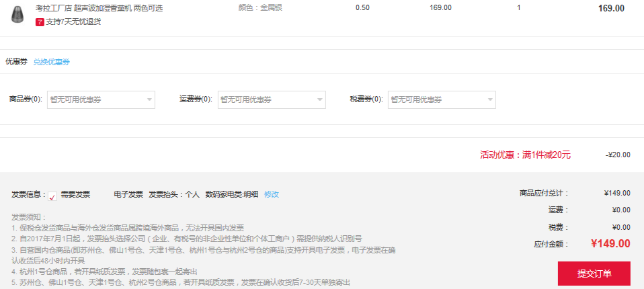Click 支持7天无忧退货 text
Screen dimensions: 644x289
tap(73, 22)
